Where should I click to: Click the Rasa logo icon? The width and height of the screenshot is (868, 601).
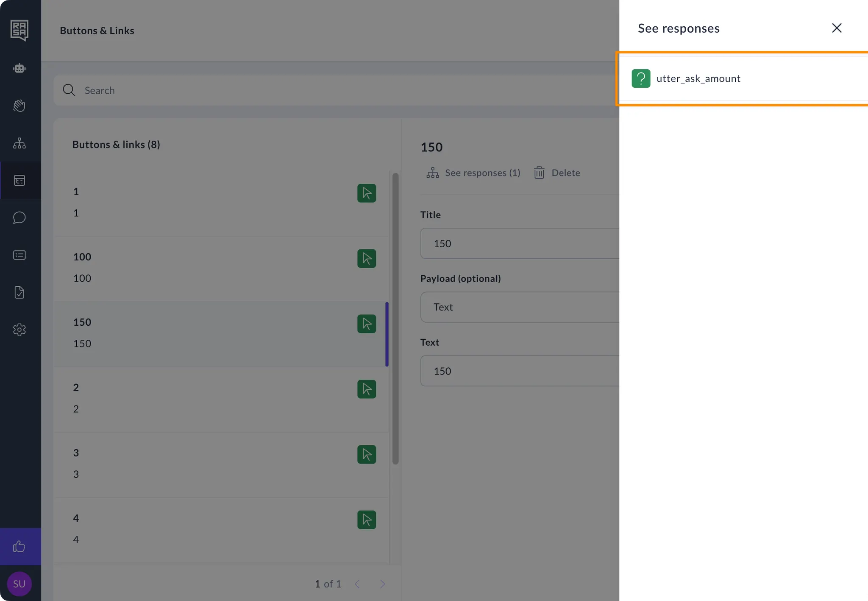click(19, 30)
